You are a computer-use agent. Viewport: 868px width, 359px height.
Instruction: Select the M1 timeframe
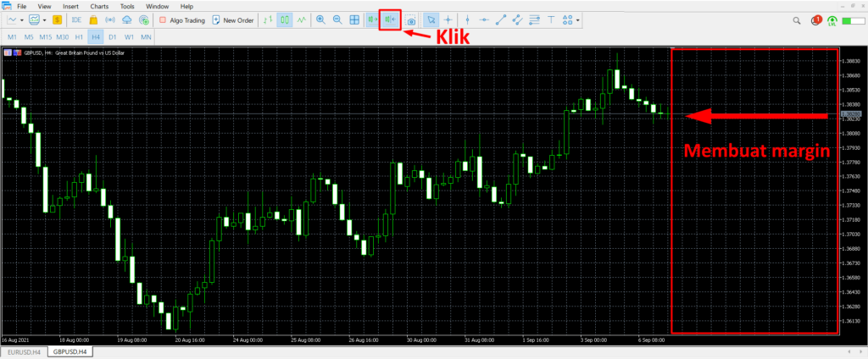tap(12, 36)
